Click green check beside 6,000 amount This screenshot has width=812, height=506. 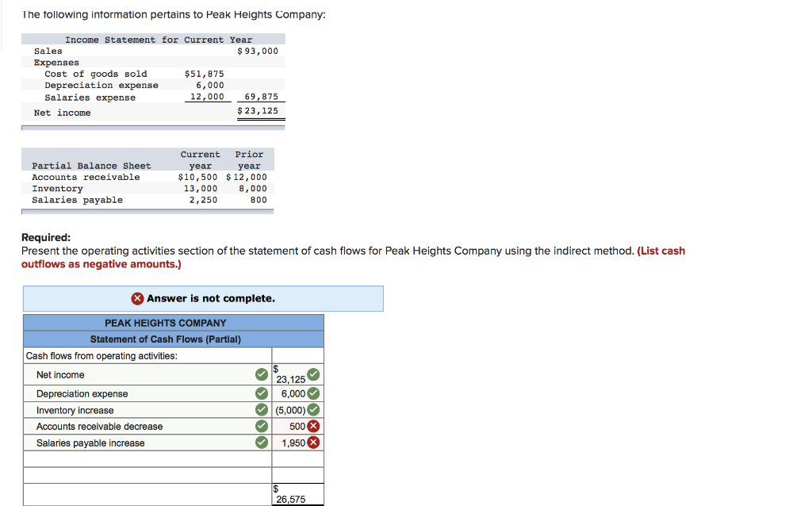click(x=313, y=393)
